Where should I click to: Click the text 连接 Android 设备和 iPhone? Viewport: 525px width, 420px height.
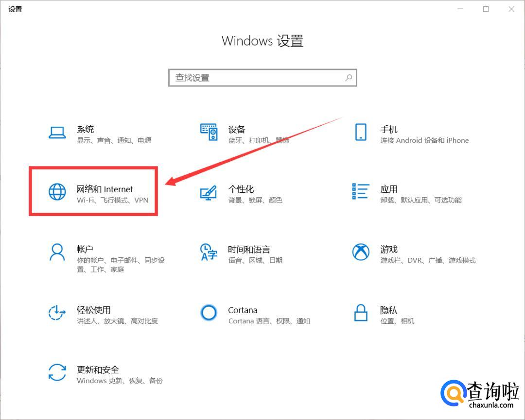[424, 140]
